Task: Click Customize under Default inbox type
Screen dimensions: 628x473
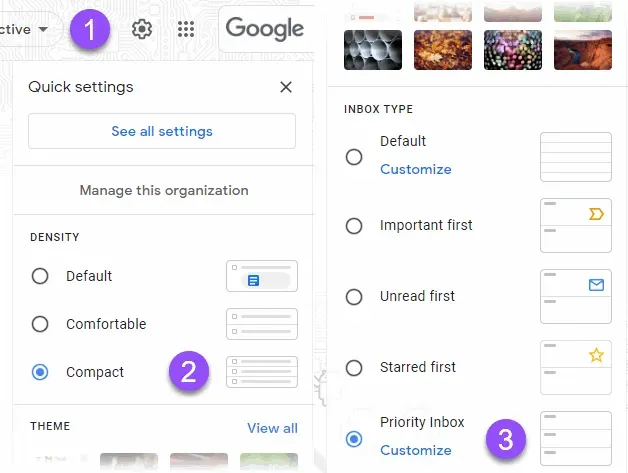Action: pos(416,169)
